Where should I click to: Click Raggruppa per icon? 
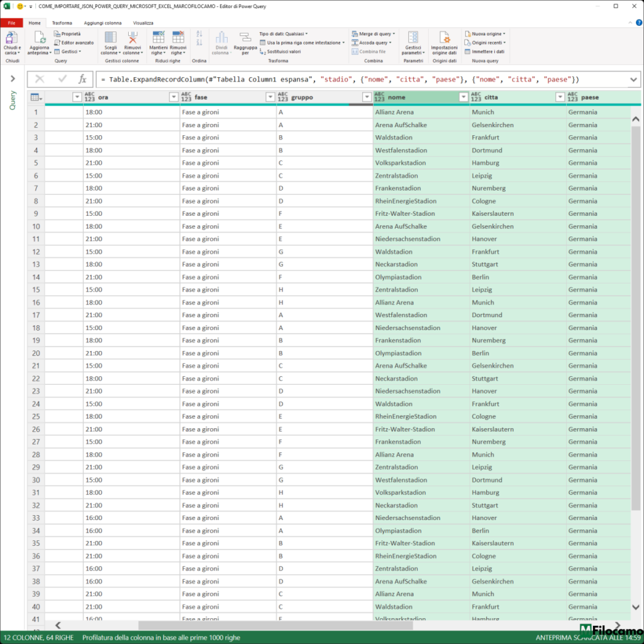pyautogui.click(x=245, y=37)
